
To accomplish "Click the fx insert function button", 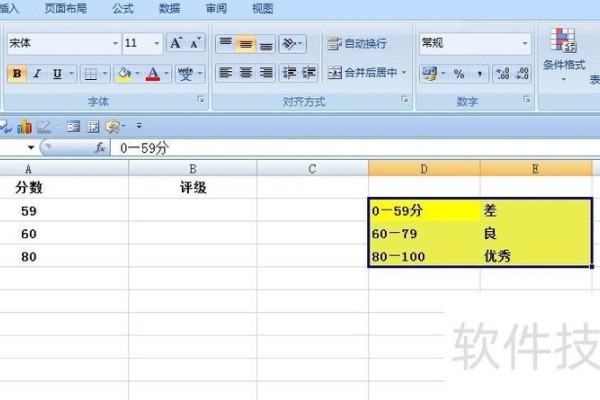I will tap(100, 147).
